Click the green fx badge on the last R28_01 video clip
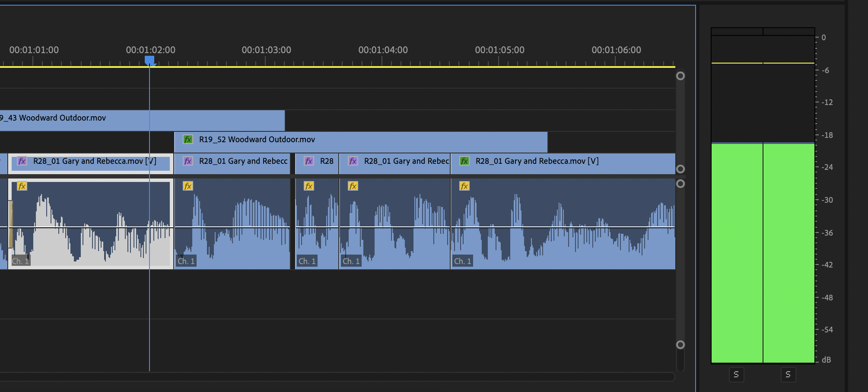868x392 pixels. tap(464, 161)
